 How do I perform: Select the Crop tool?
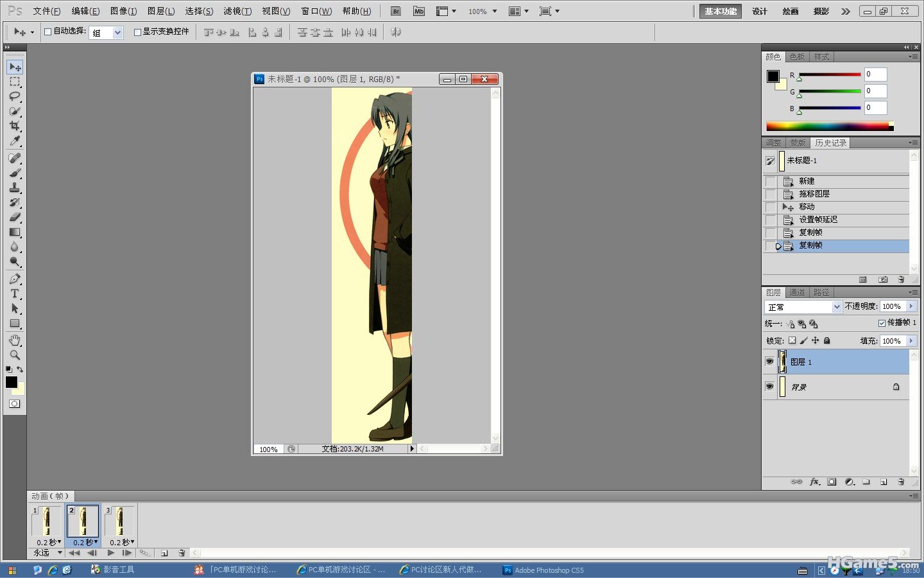coord(15,126)
